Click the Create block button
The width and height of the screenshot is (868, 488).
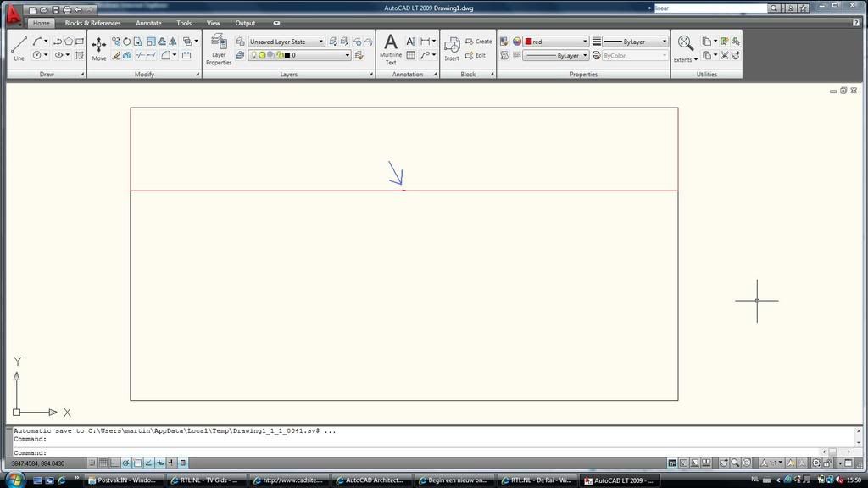[x=479, y=42]
